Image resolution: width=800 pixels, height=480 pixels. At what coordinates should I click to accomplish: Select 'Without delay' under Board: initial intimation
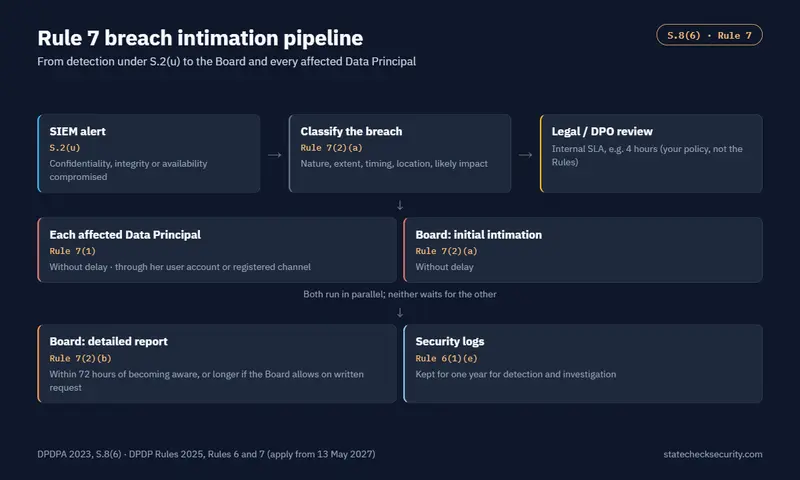point(444,267)
